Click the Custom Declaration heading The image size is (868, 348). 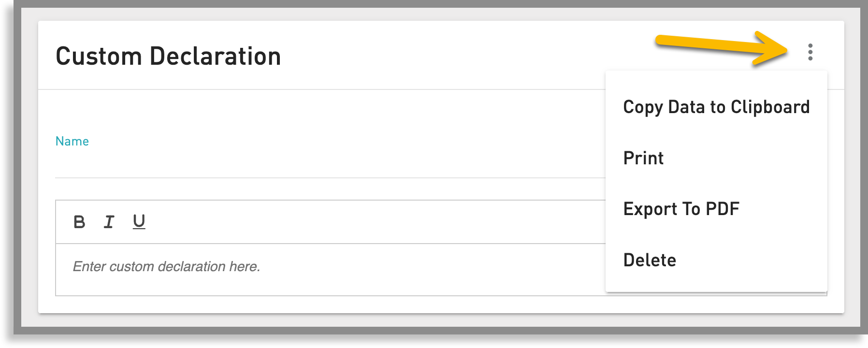tap(168, 56)
